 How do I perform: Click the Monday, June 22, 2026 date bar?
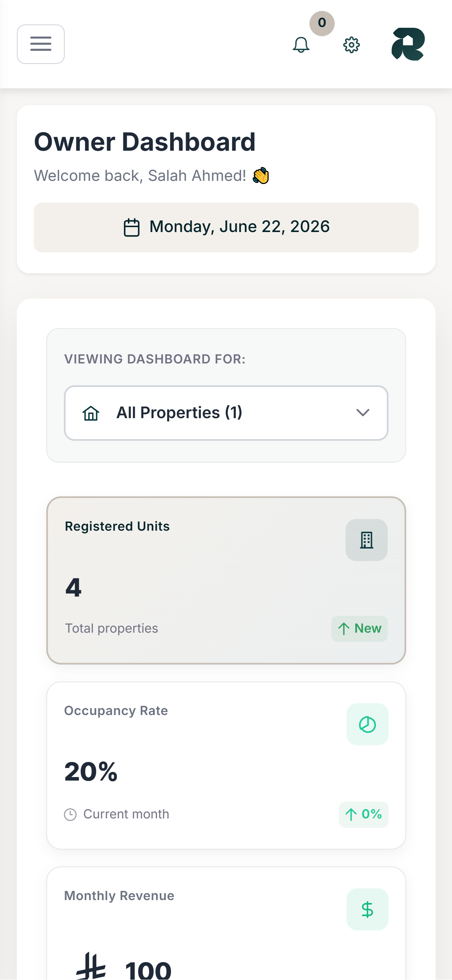pyautogui.click(x=226, y=227)
